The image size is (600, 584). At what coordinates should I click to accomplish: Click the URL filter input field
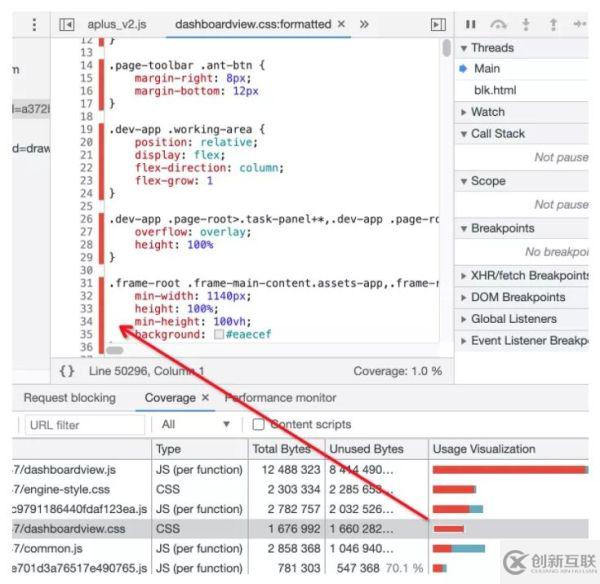pos(85,425)
